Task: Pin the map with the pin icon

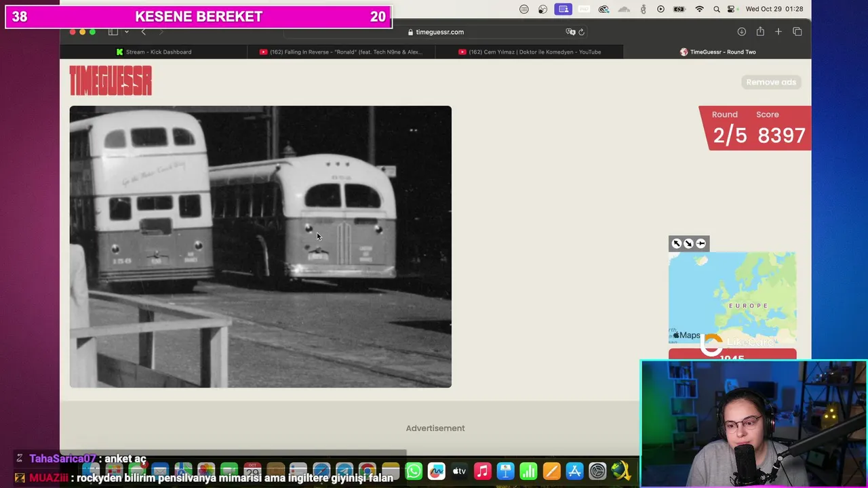Action: coord(701,243)
